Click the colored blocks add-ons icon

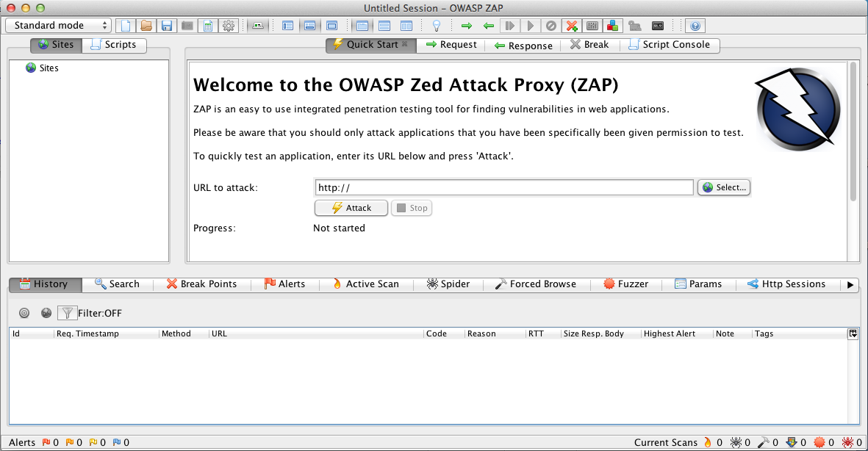[x=612, y=26]
